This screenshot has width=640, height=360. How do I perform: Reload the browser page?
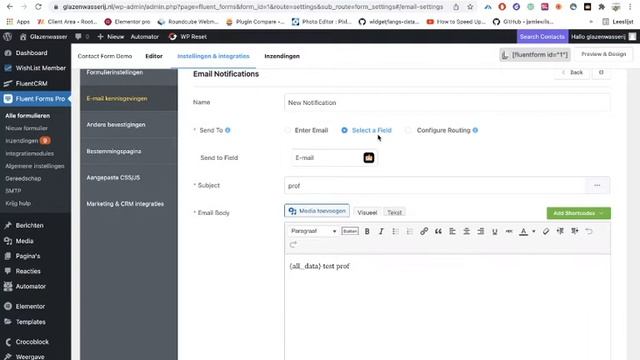[x=38, y=7]
